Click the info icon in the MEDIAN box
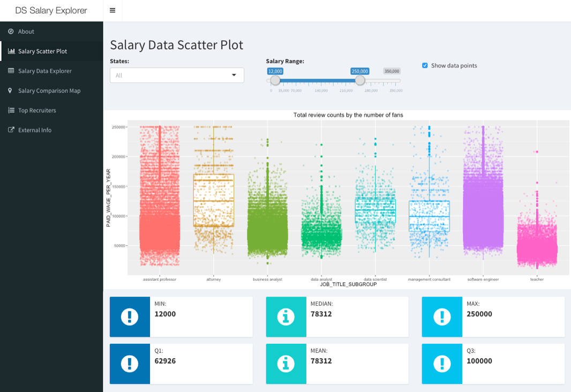Viewport: 571px width, 392px height. (x=285, y=316)
